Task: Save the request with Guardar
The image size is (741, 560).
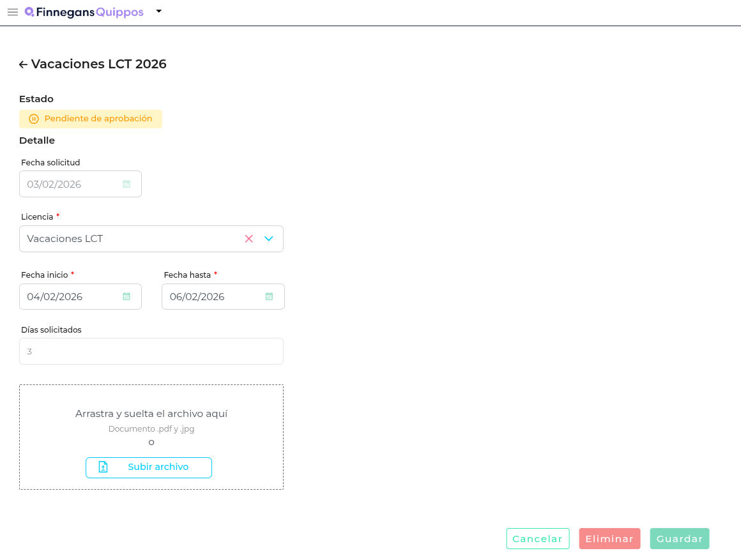Action: (680, 539)
